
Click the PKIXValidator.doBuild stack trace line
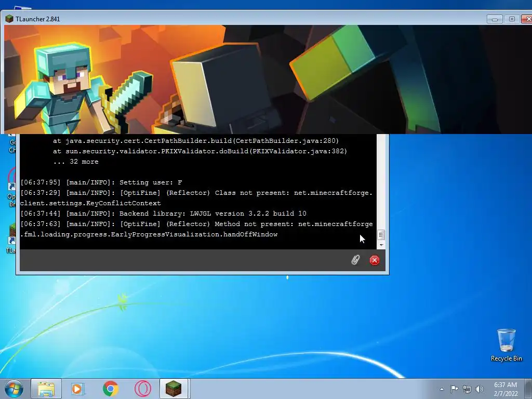pos(200,151)
